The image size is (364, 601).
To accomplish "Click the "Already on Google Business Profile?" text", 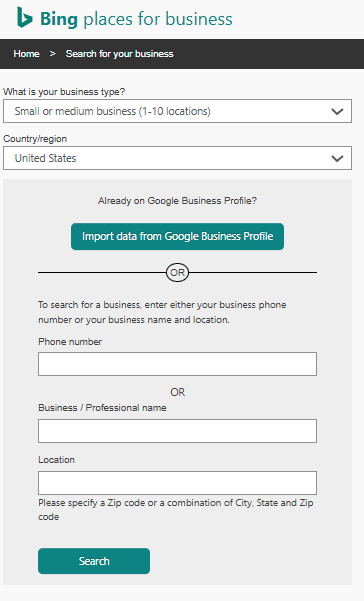I will pyautogui.click(x=177, y=201).
